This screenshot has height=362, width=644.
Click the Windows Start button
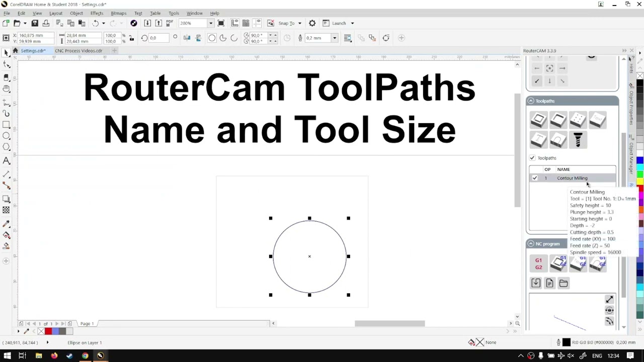[7, 356]
